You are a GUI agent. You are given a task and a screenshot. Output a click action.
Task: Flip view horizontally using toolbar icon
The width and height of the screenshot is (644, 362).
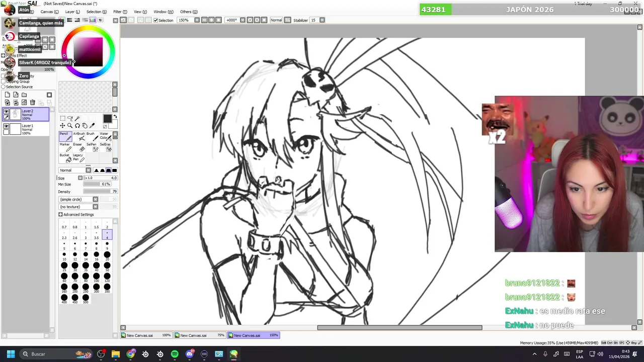tap(287, 20)
